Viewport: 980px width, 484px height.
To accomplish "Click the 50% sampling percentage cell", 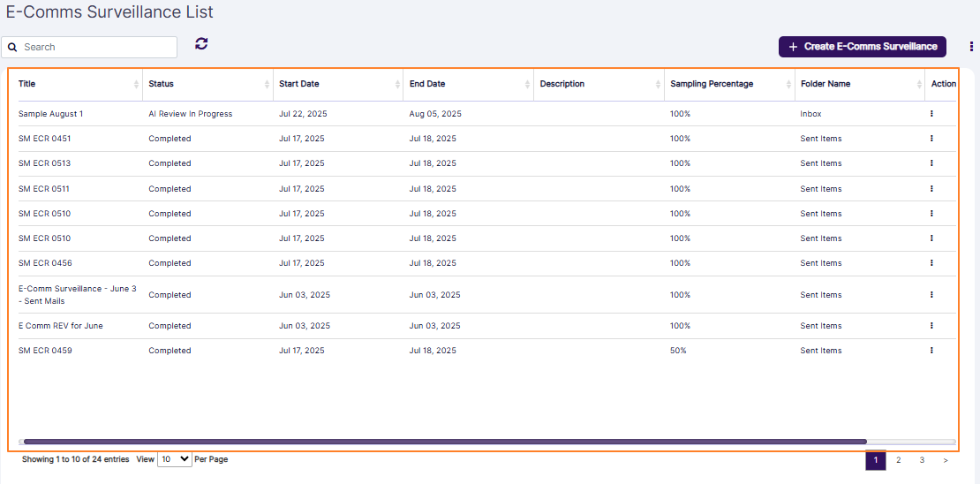I will click(678, 351).
